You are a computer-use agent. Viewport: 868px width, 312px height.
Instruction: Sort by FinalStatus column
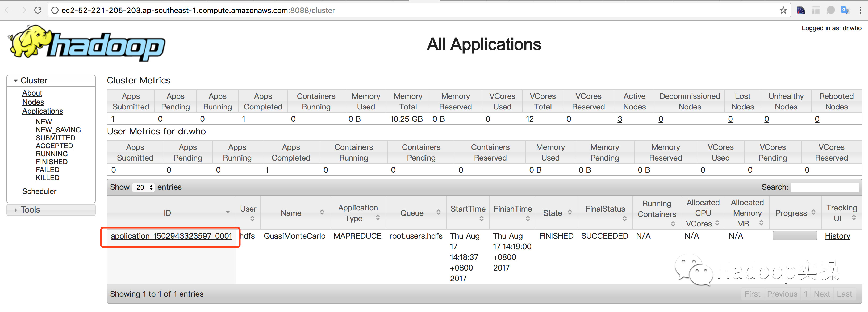(624, 219)
